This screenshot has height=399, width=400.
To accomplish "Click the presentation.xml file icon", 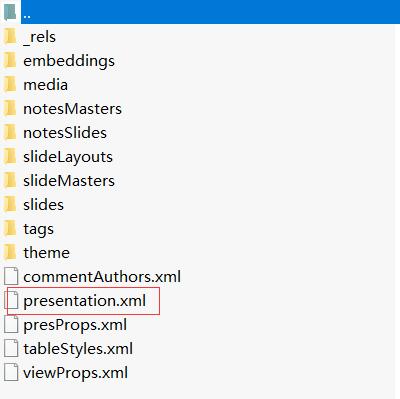I will (11, 300).
